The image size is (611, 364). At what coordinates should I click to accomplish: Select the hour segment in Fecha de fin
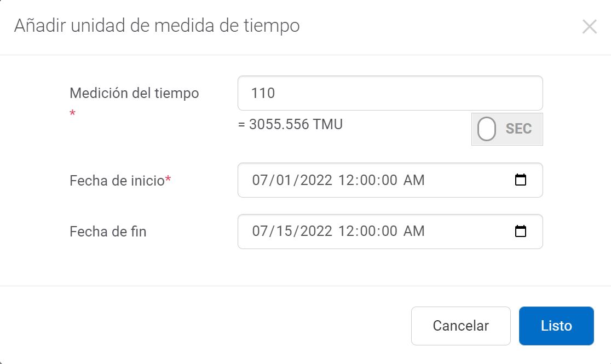click(x=346, y=232)
